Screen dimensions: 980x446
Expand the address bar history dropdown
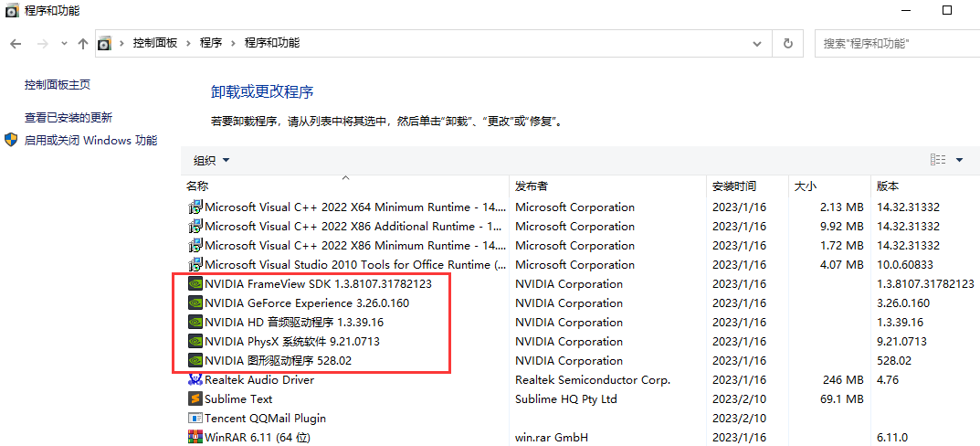757,44
